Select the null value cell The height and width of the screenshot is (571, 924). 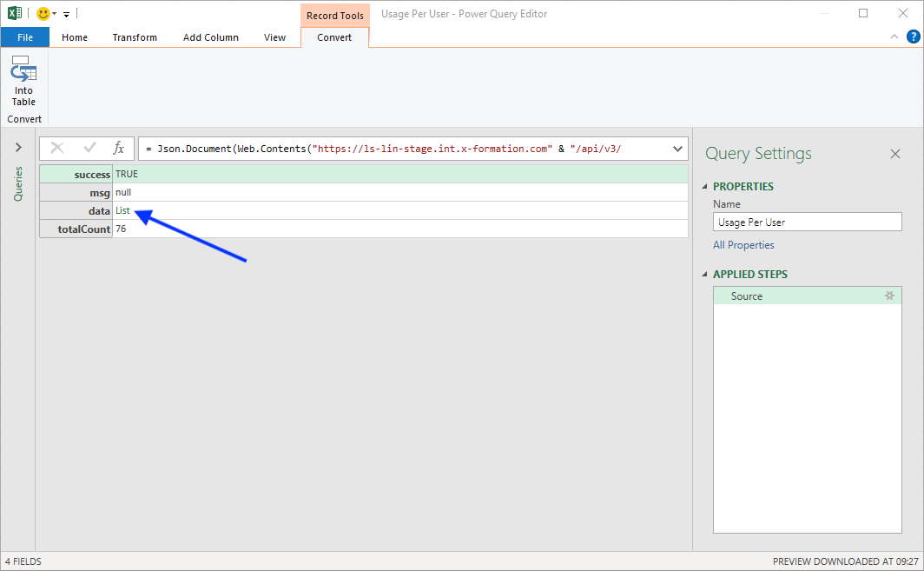[400, 192]
